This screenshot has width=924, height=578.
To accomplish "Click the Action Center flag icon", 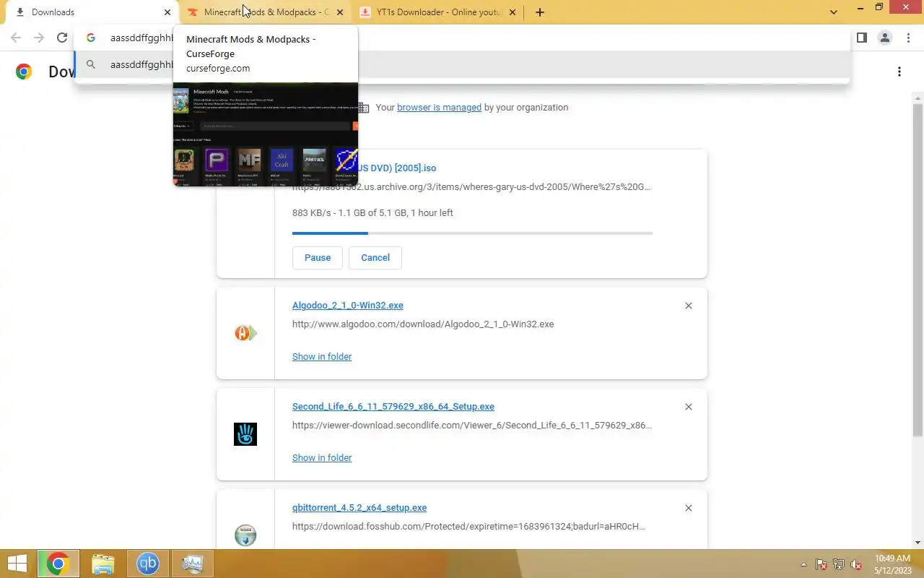I will tap(821, 564).
